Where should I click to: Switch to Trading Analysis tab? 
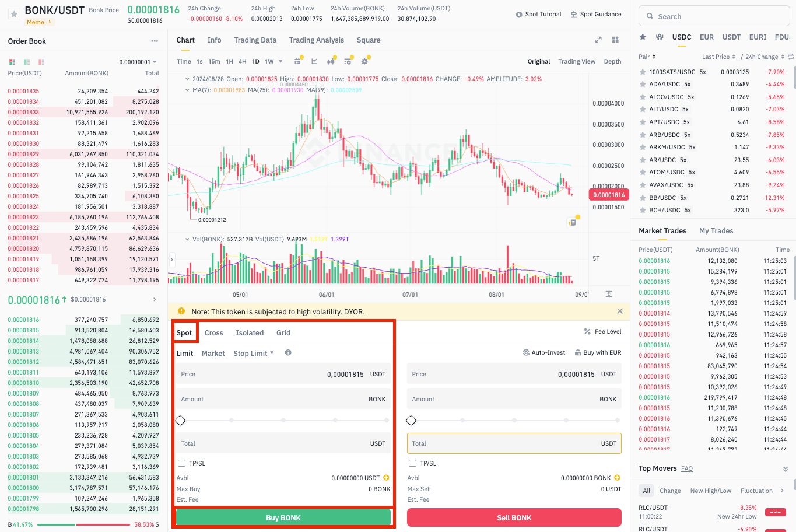click(x=317, y=40)
